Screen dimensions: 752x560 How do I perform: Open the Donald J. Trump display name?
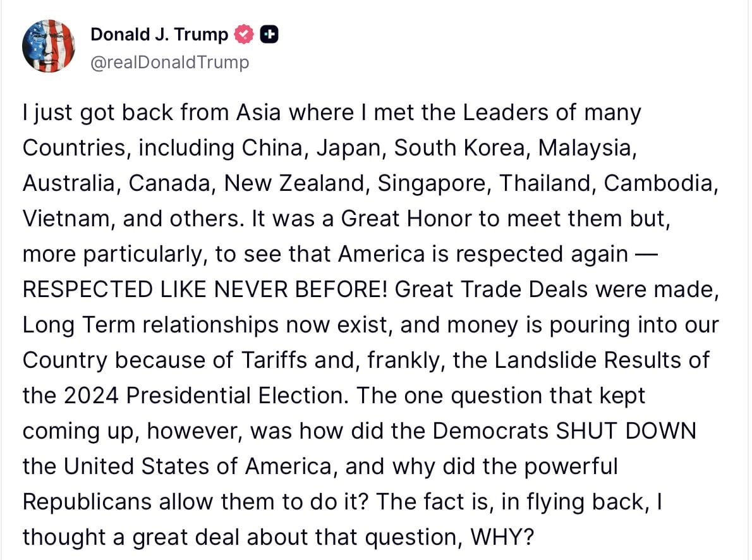coord(159,35)
